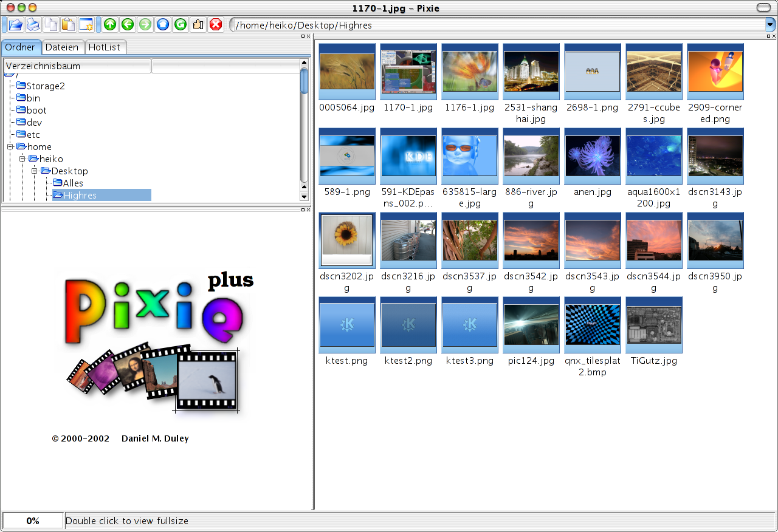Go to home directory via blue house icon
Viewport: 778px width, 532px height.
163,25
